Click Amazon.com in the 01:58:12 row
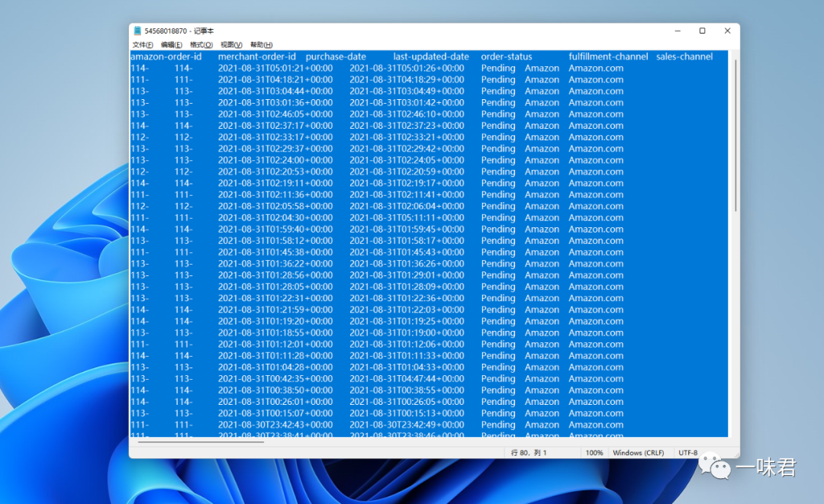This screenshot has height=504, width=824. click(596, 241)
